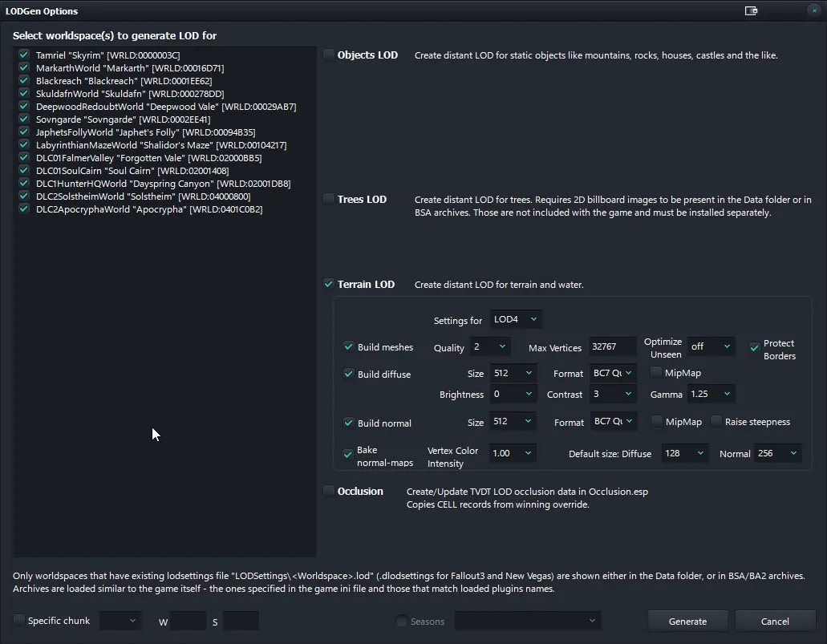Uncheck SkuldafnWorld "Skuldafn" worldspace
The height and width of the screenshot is (644, 827).
[24, 93]
